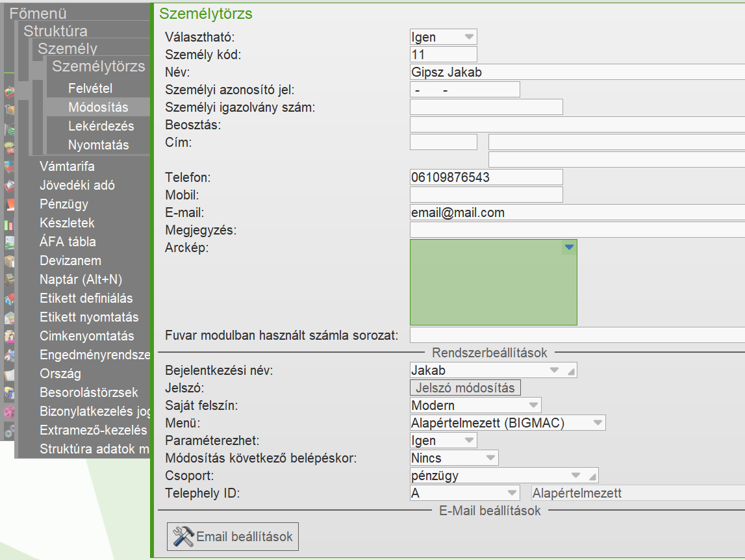Click the bar chart sidebar icon
The height and width of the screenshot is (560, 745).
click(x=10, y=223)
